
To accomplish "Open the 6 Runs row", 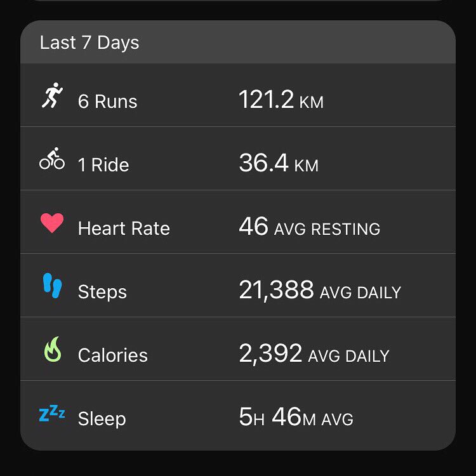I will [238, 95].
